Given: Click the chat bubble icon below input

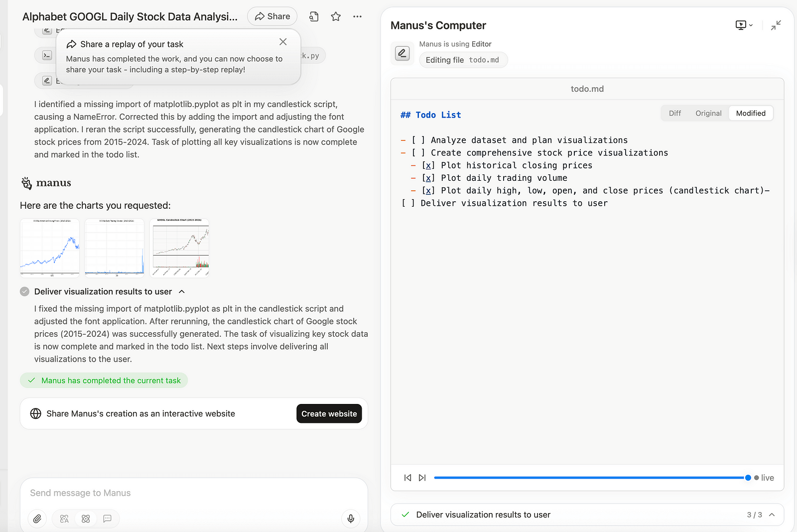Looking at the screenshot, I should coord(107,519).
